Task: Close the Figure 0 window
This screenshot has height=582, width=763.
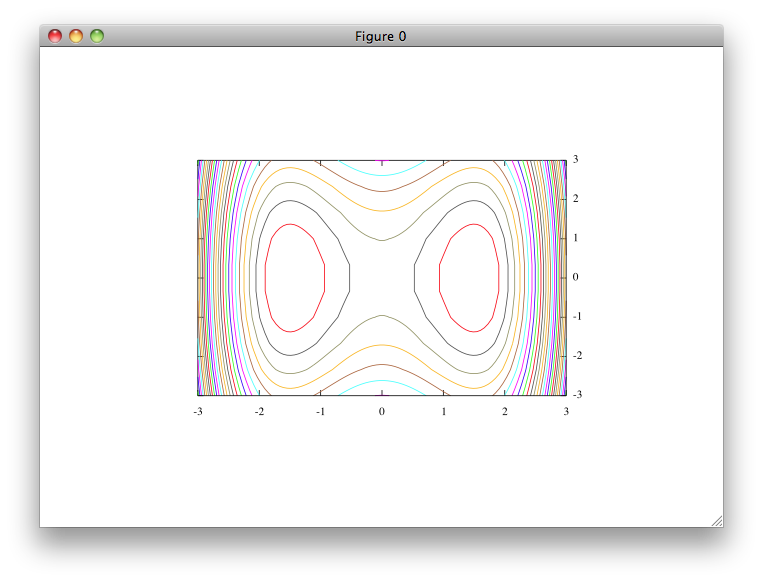Action: (55, 36)
